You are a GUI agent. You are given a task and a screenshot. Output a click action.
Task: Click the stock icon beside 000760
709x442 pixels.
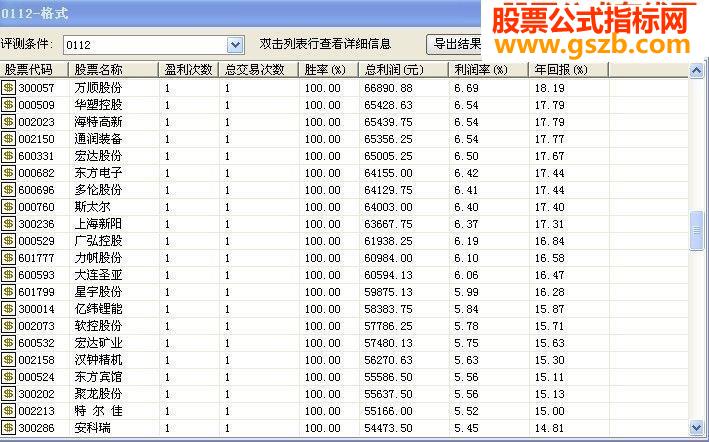8,207
